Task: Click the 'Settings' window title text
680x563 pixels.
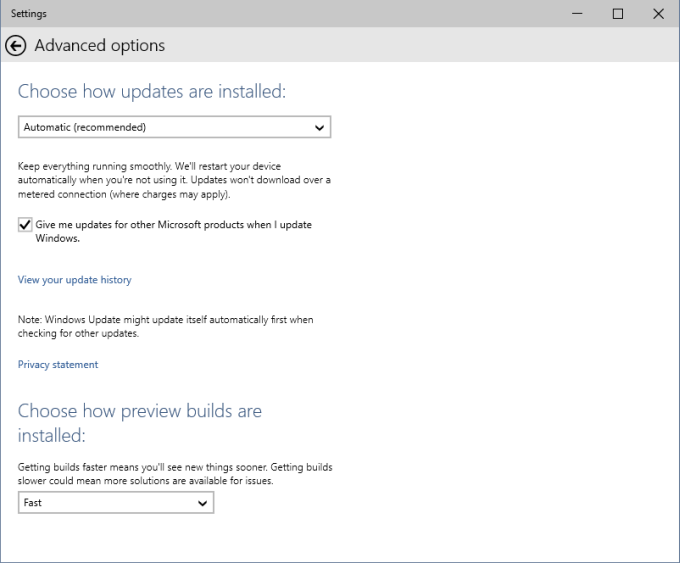Action: point(28,14)
